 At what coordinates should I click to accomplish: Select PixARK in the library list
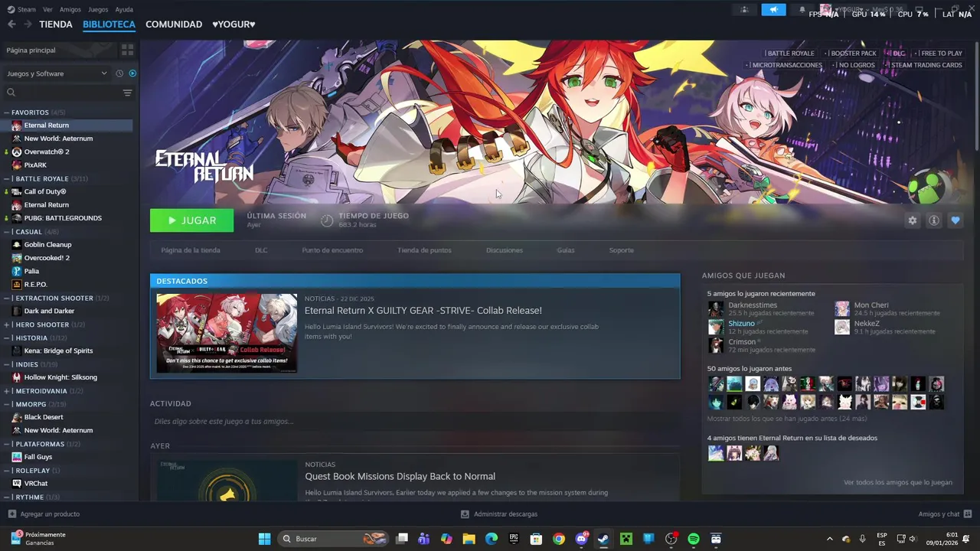[x=35, y=165]
